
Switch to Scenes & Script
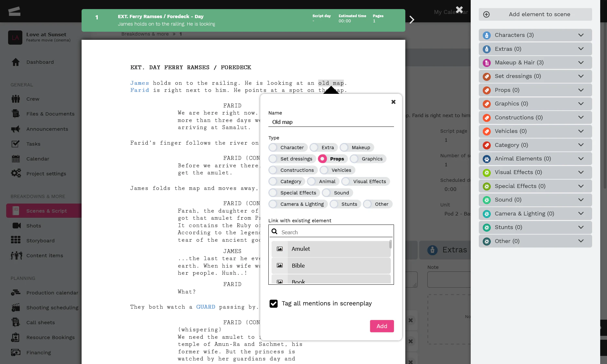click(x=46, y=211)
